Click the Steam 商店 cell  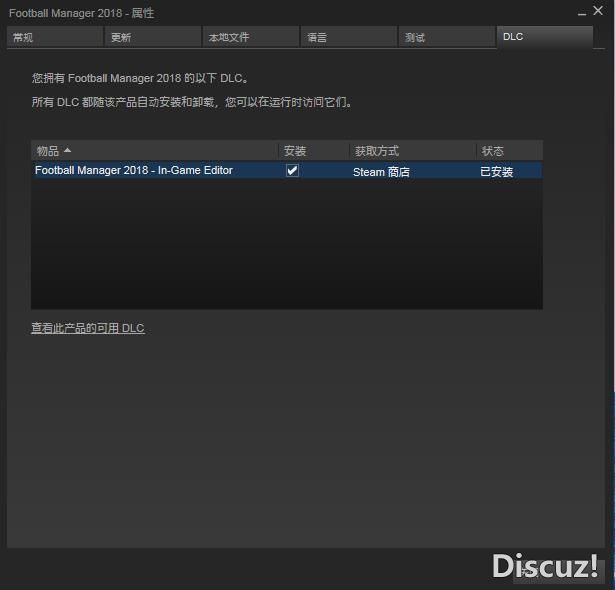tap(381, 172)
